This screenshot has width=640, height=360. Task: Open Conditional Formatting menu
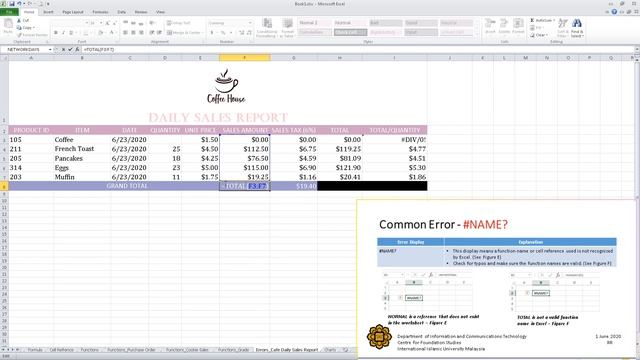tap(266, 28)
